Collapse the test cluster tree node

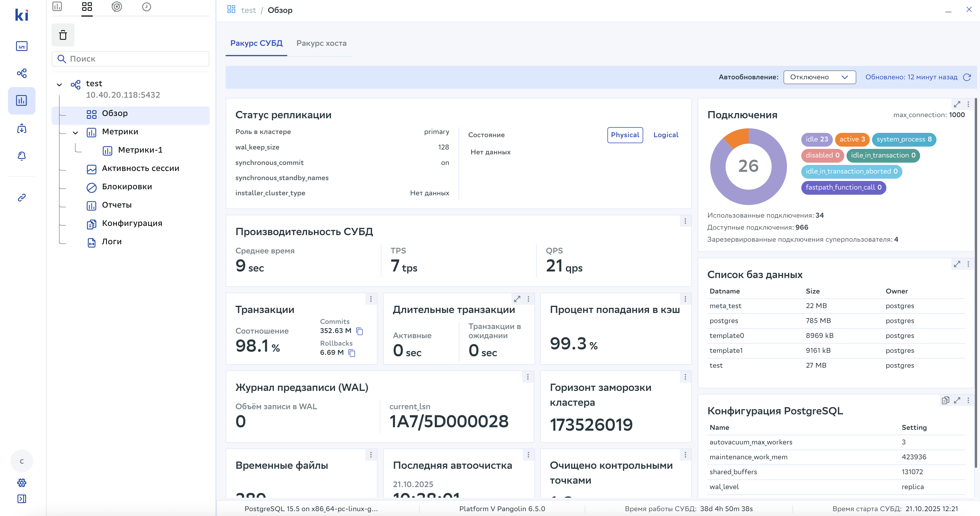[x=59, y=84]
